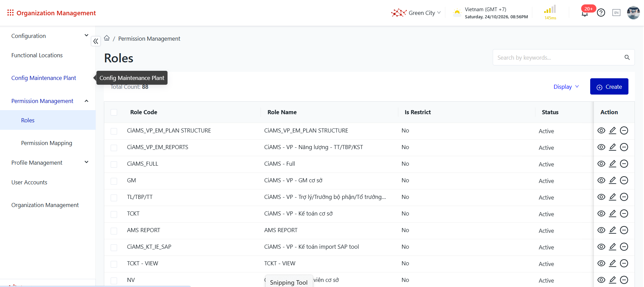This screenshot has height=287, width=644.
Task: Click the Role Code column header
Action: pyautogui.click(x=144, y=112)
